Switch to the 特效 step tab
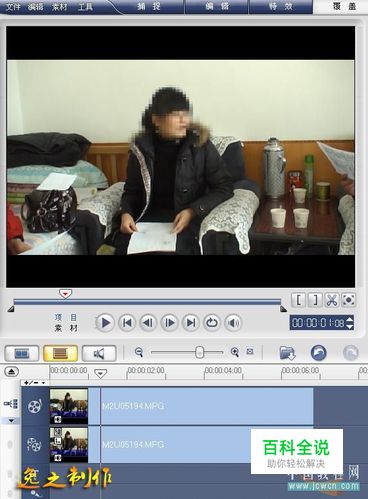The width and height of the screenshot is (368, 499). coord(281,6)
